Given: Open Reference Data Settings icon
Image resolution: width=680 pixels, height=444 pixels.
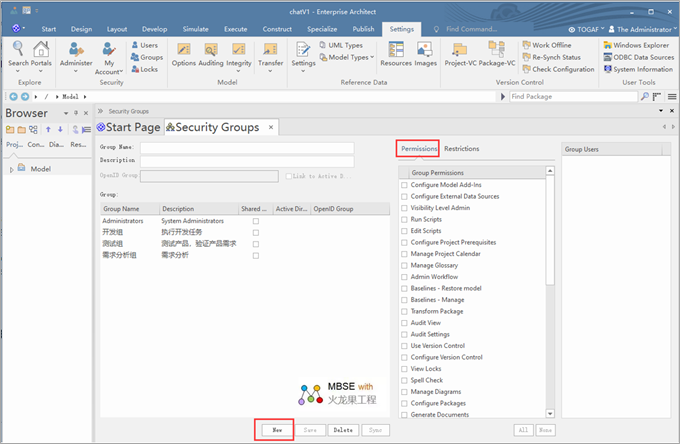Looking at the screenshot, I should click(303, 49).
